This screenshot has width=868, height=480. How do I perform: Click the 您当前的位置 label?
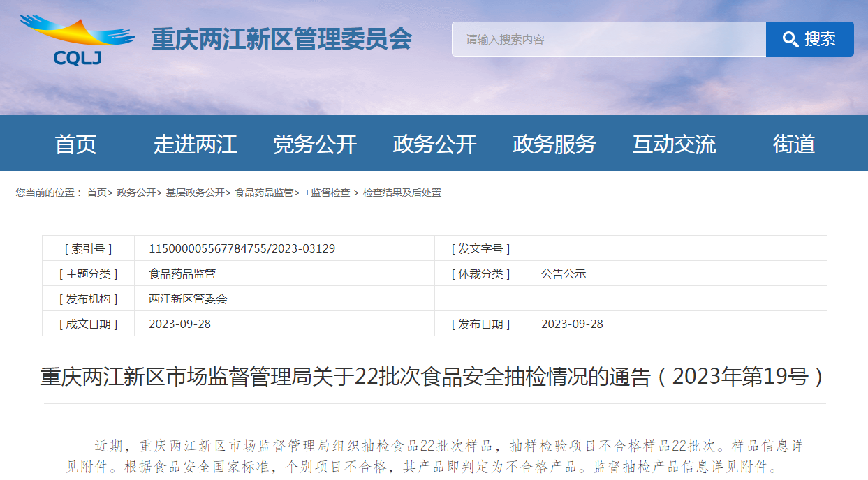[49, 193]
